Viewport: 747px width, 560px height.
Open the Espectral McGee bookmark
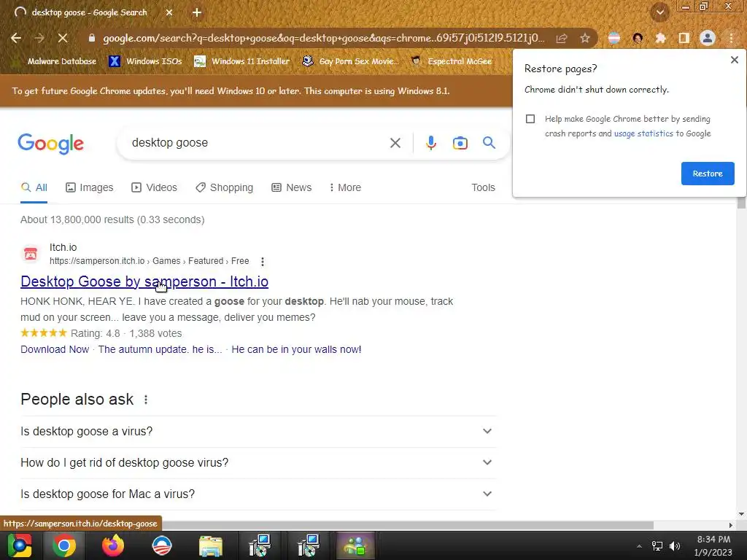coord(451,61)
